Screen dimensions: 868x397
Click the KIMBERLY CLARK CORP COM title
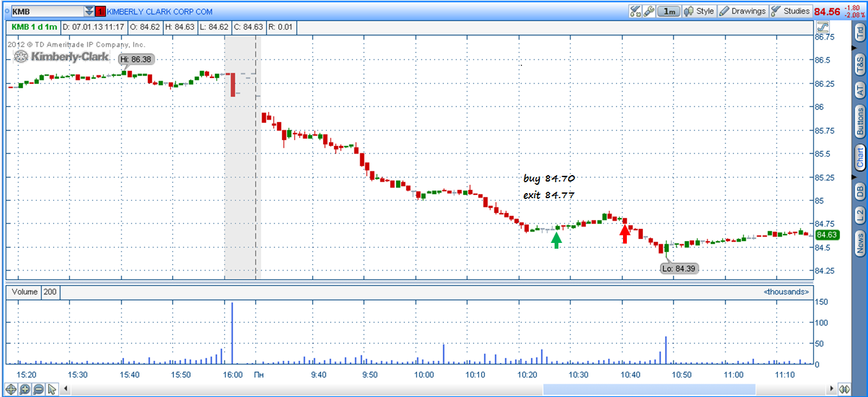tap(160, 12)
